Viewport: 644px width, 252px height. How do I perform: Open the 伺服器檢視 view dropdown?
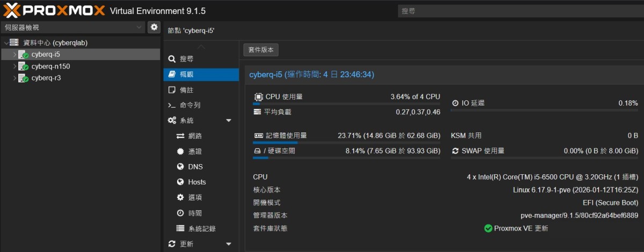click(x=73, y=27)
